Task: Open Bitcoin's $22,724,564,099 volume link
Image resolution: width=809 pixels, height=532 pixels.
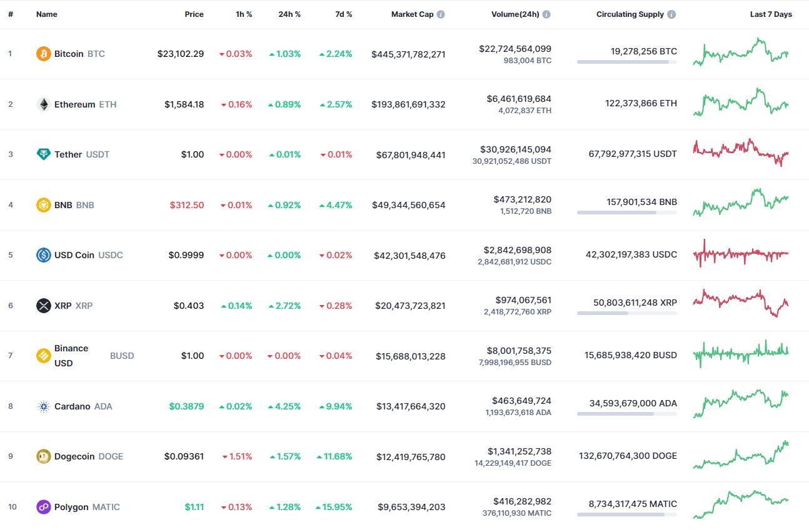Action: click(515, 49)
